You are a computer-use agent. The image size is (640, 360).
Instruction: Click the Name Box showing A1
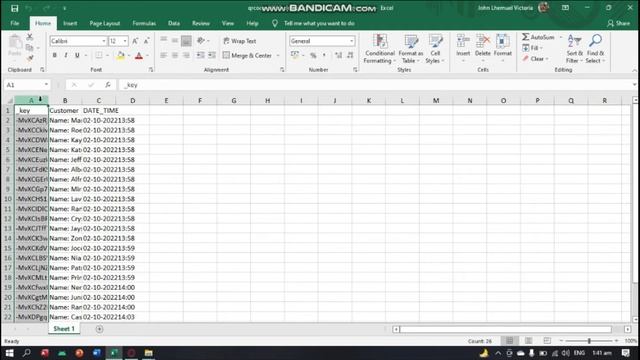[27, 85]
